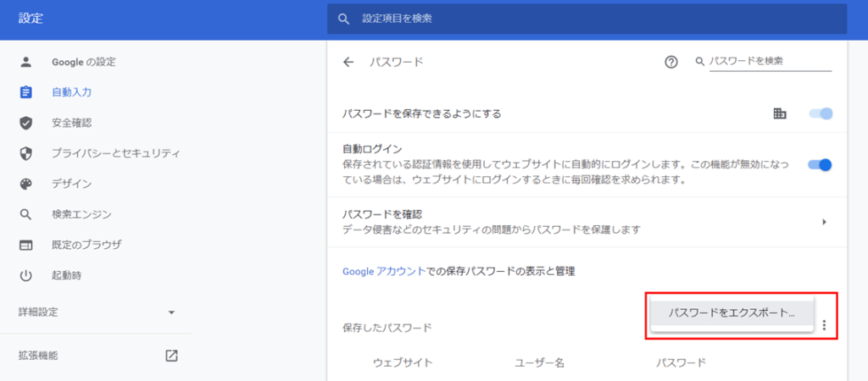This screenshot has height=381, width=868.
Task: Click the search icon for 検索エンジン
Action: coord(26,214)
